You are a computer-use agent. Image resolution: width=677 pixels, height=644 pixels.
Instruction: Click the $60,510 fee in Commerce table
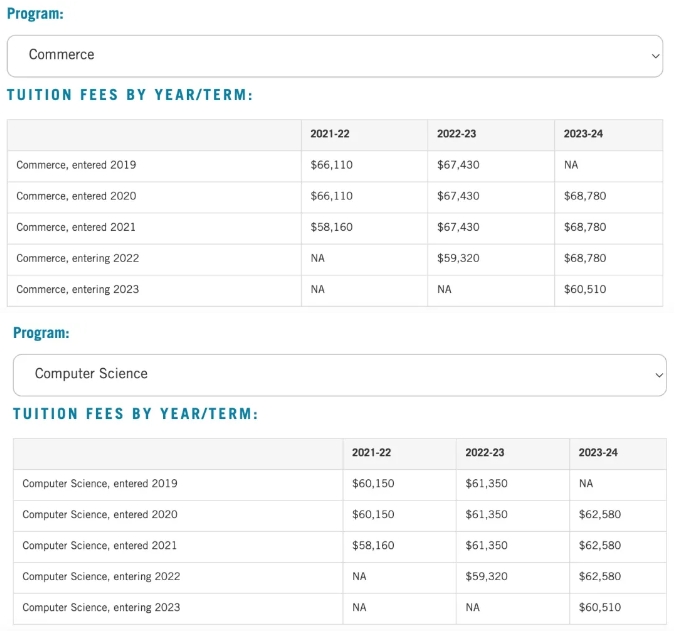585,289
